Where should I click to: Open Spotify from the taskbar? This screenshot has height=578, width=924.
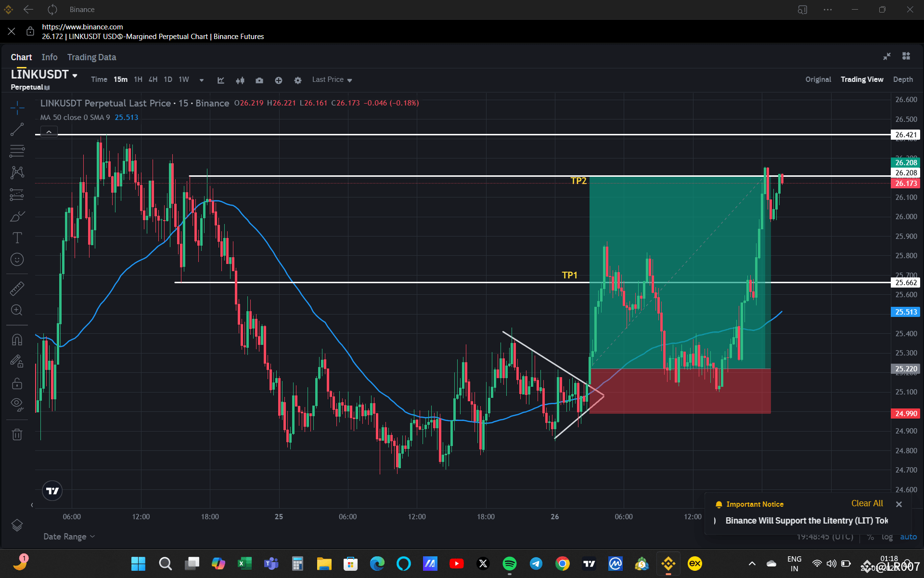point(509,564)
